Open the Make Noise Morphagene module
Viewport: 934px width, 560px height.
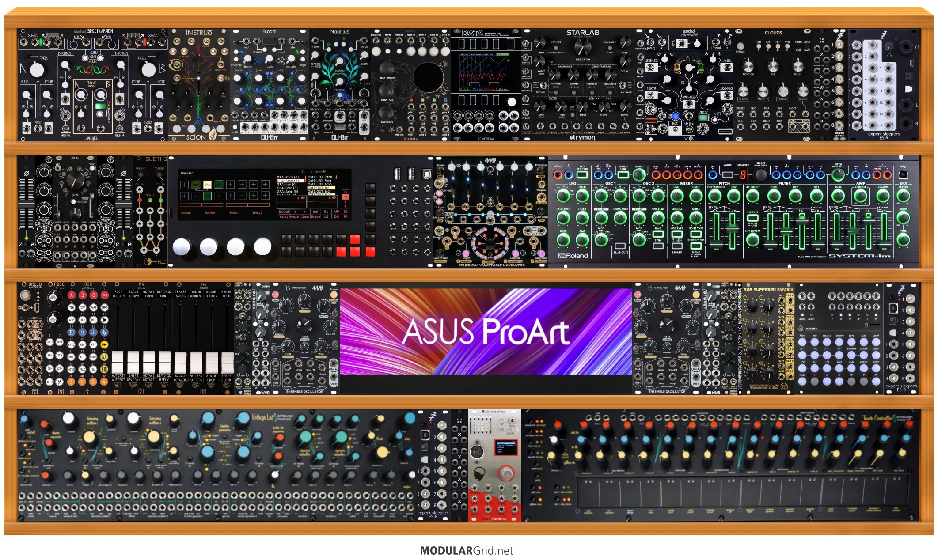coord(689,85)
